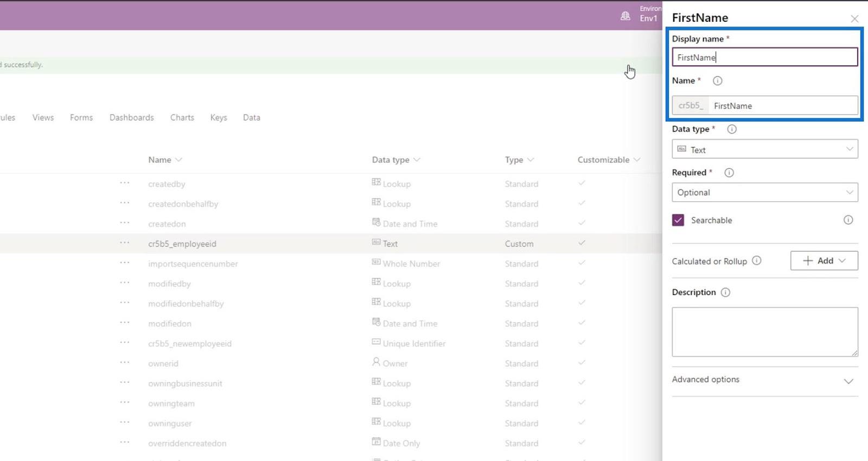Open the more options dots for createdby row
This screenshot has height=461, width=868.
[x=125, y=183]
